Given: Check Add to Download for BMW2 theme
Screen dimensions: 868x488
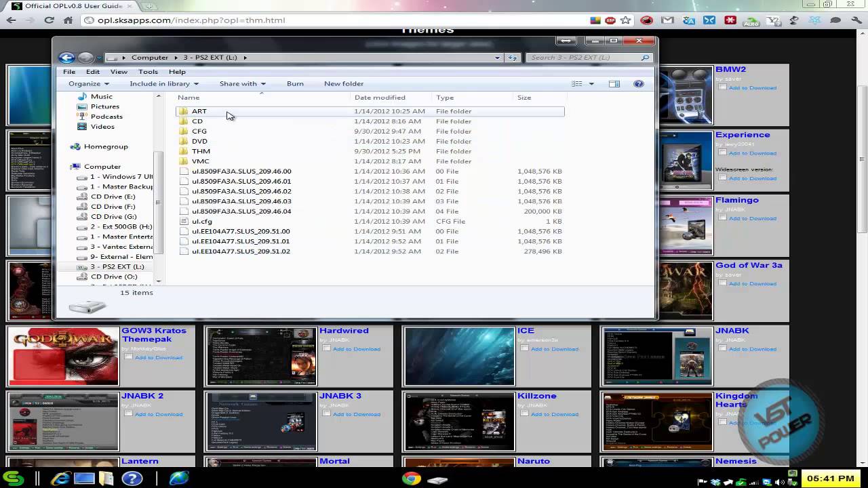Looking at the screenshot, I should point(722,87).
